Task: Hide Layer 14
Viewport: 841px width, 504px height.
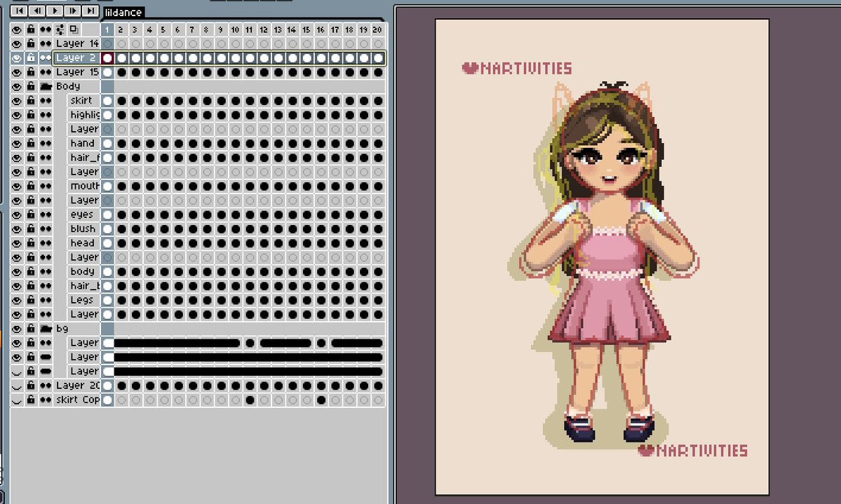Action: tap(17, 43)
